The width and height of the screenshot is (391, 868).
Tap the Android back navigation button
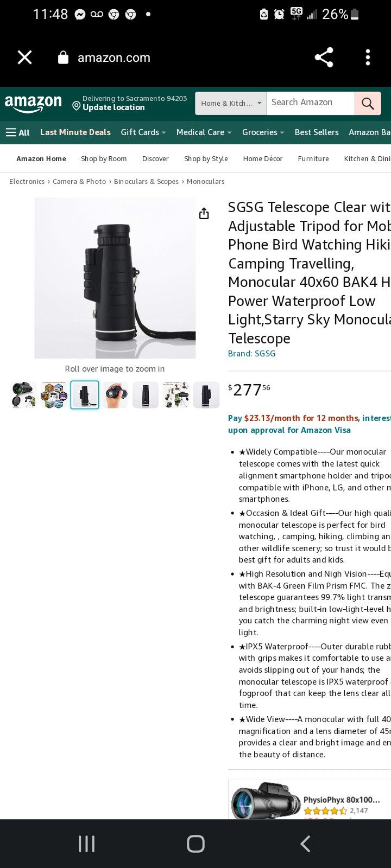(305, 844)
